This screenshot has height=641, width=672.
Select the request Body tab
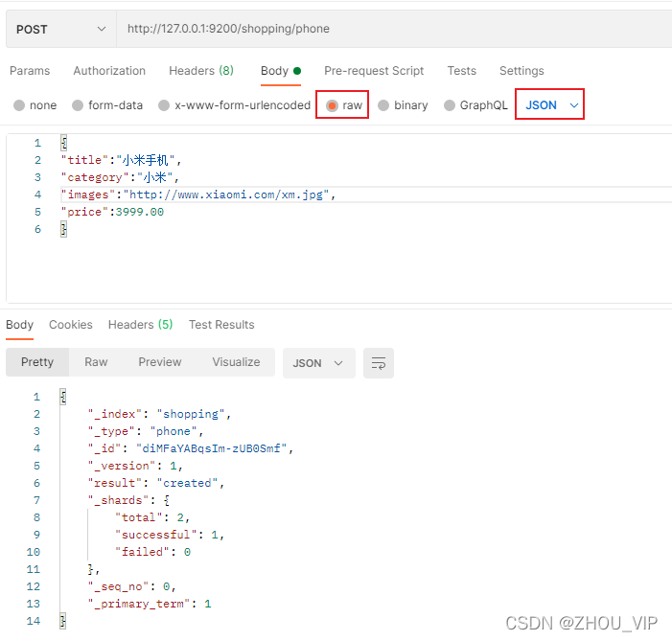(281, 71)
